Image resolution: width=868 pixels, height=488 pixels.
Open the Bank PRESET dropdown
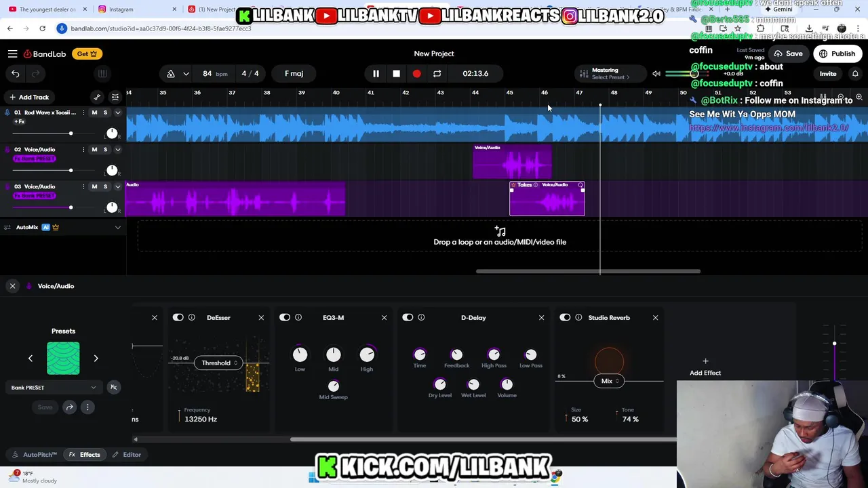click(x=54, y=388)
